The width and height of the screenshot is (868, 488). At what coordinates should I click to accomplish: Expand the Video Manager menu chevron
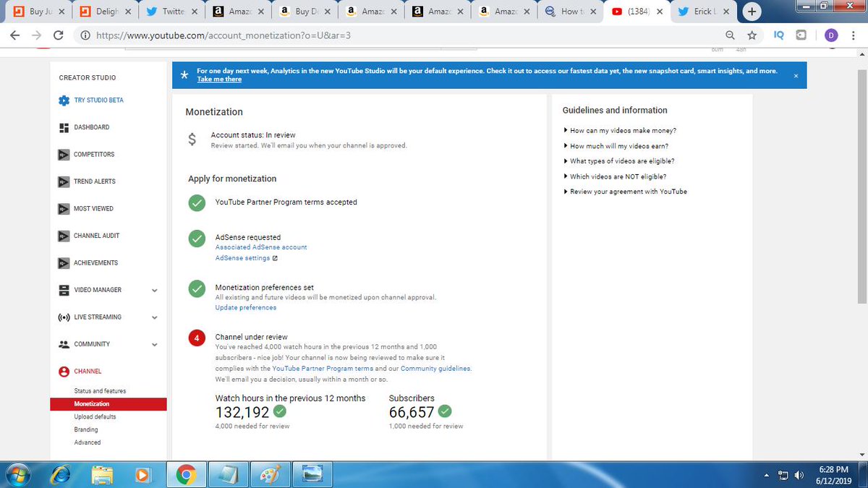[154, 291]
